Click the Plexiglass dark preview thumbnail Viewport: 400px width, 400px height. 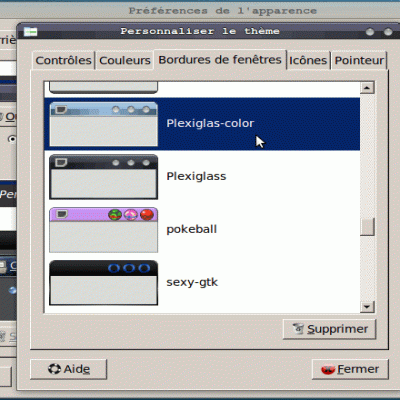point(103,177)
